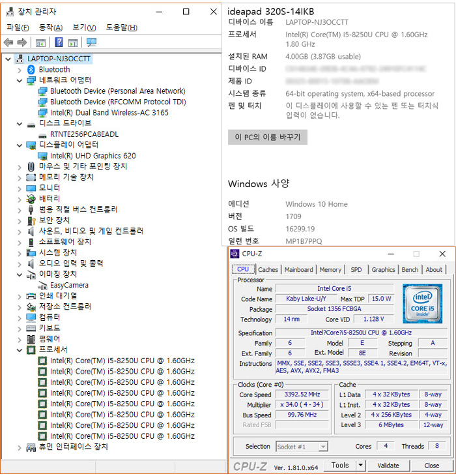456x476 pixels.
Task: Switch to the Graphics tab in CPU-Z
Action: click(383, 269)
